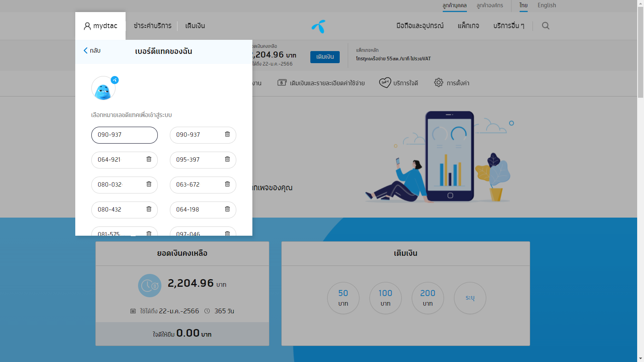Select the highlighted 090-937 number without trash
The height and width of the screenshot is (362, 644).
coord(124,135)
